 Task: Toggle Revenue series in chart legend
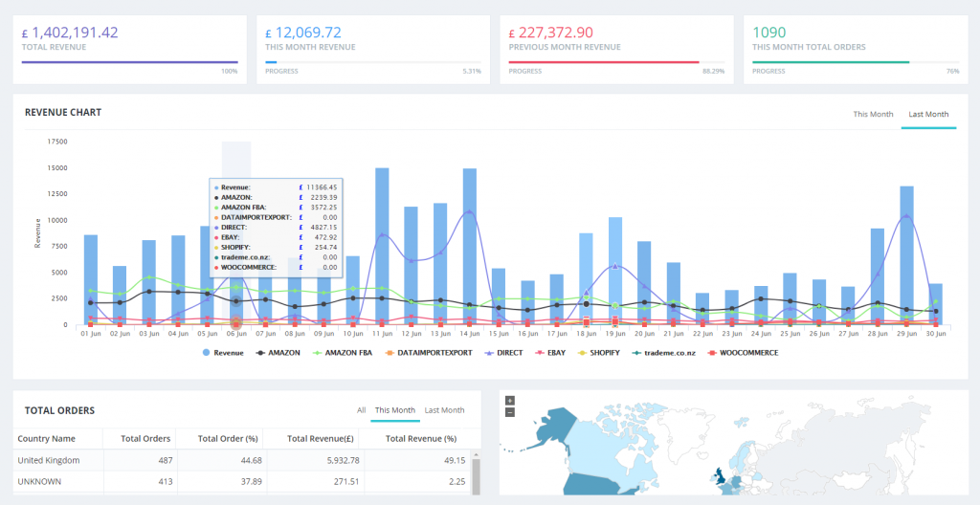coord(223,353)
